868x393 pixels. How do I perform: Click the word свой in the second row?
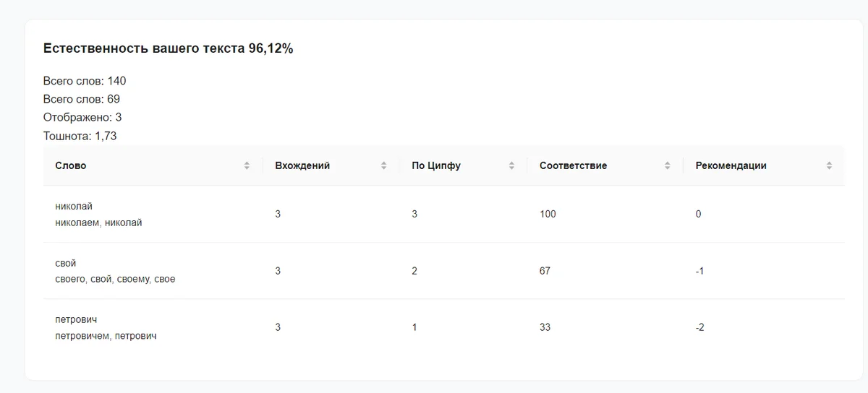[66, 263]
